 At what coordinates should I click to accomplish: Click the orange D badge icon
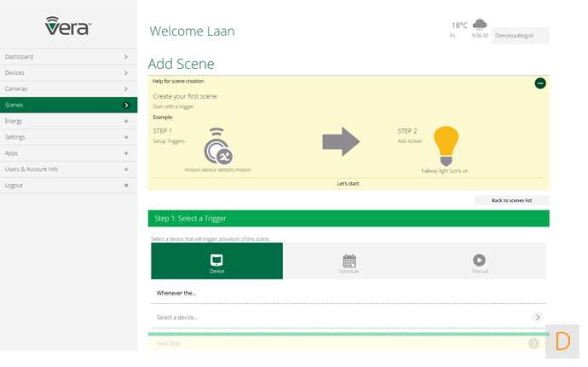point(562,341)
